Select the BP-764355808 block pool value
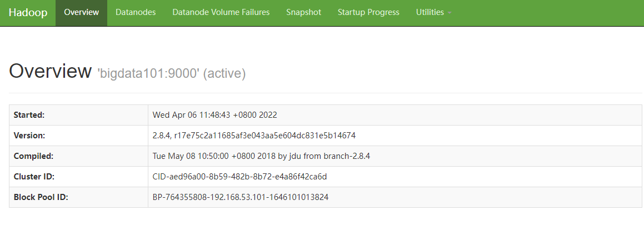This screenshot has height=230, width=644. [241, 197]
